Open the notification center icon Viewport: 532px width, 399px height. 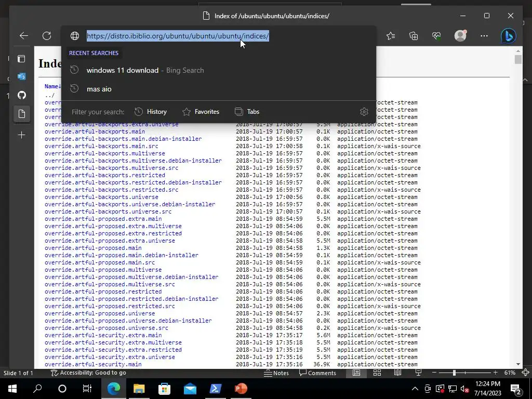pos(516,389)
